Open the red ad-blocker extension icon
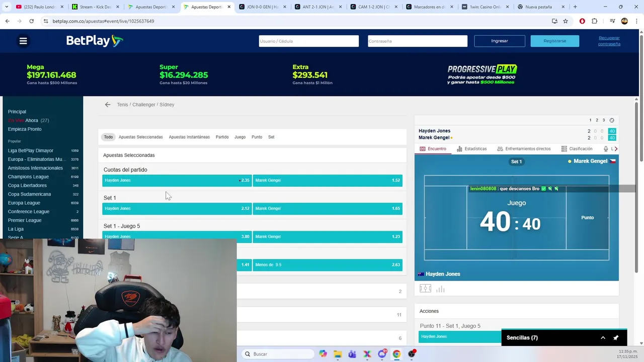644x362 pixels. pyautogui.click(x=582, y=21)
